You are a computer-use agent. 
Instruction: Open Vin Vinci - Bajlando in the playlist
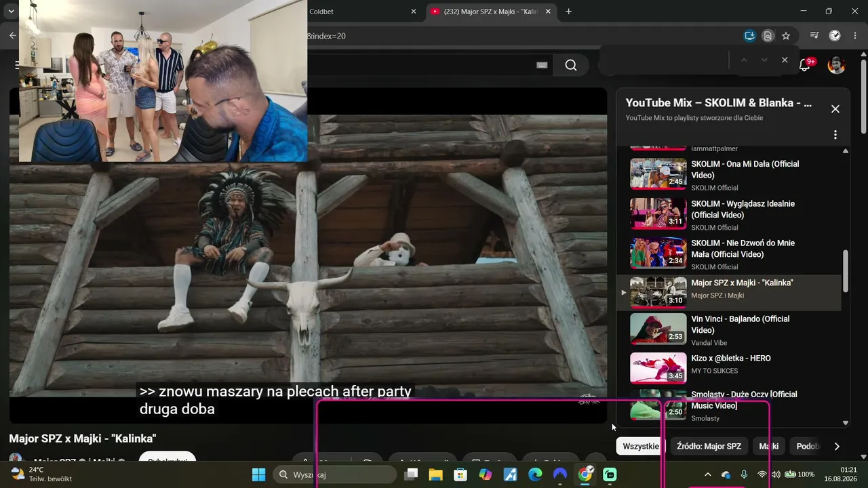tap(729, 329)
